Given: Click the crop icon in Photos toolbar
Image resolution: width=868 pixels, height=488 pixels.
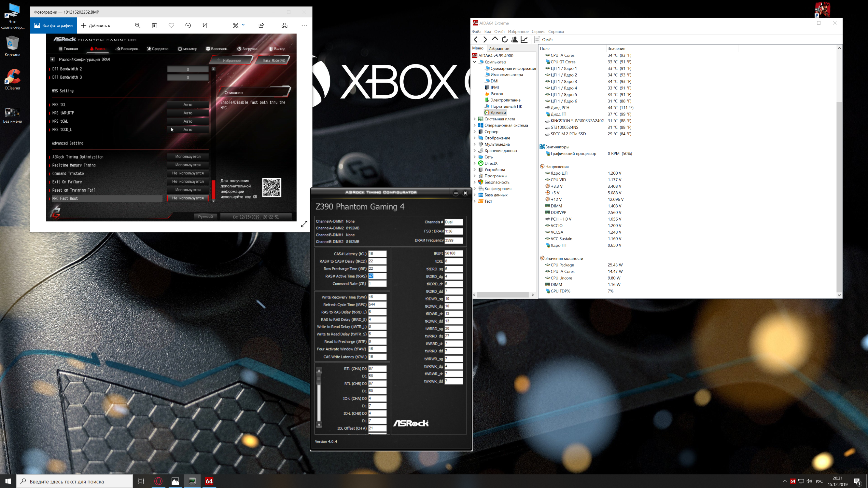Looking at the screenshot, I should tap(205, 26).
